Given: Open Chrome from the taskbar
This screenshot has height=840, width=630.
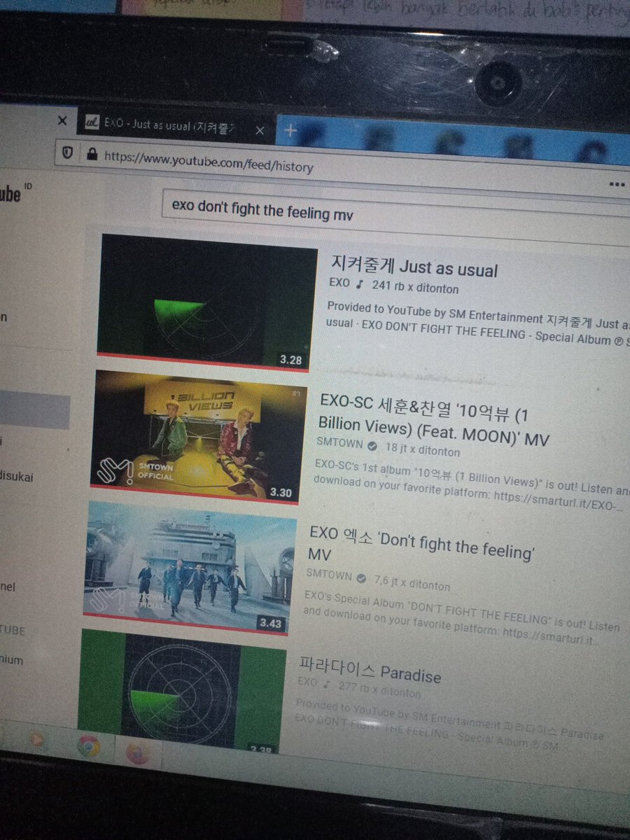Looking at the screenshot, I should coord(87,745).
